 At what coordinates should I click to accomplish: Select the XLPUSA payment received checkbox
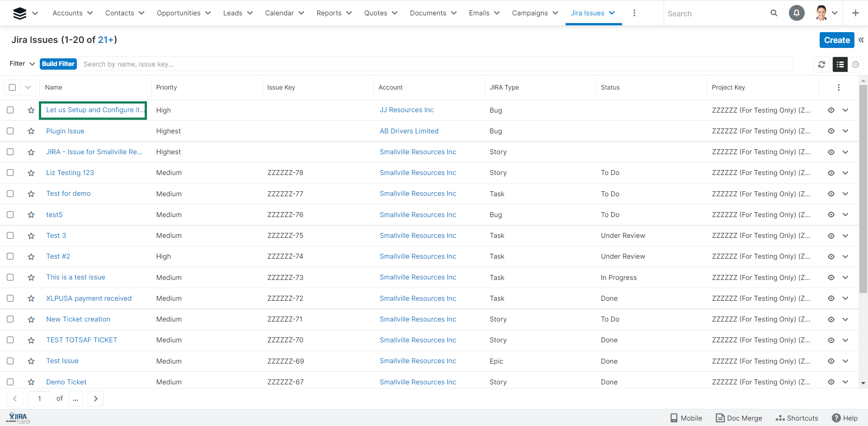(x=10, y=298)
